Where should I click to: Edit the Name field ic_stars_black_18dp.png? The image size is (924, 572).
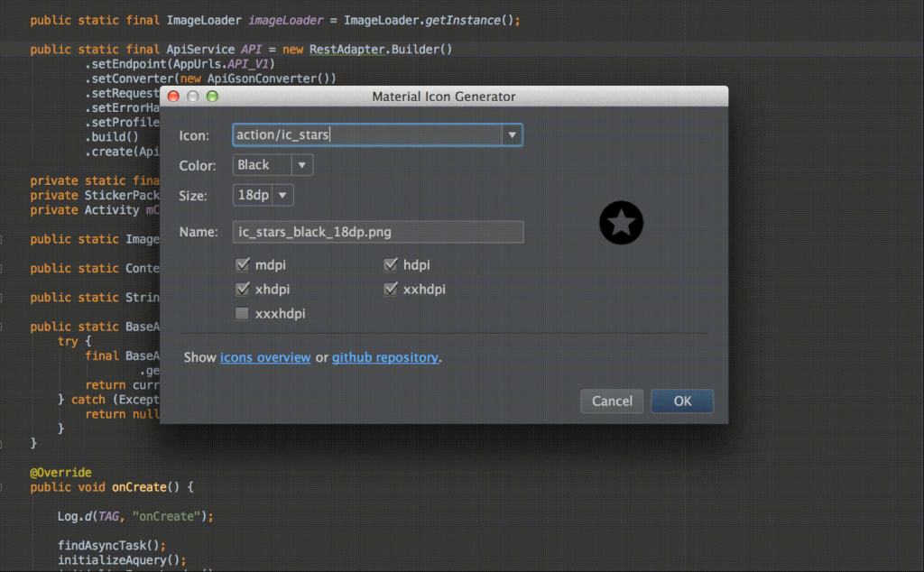379,232
